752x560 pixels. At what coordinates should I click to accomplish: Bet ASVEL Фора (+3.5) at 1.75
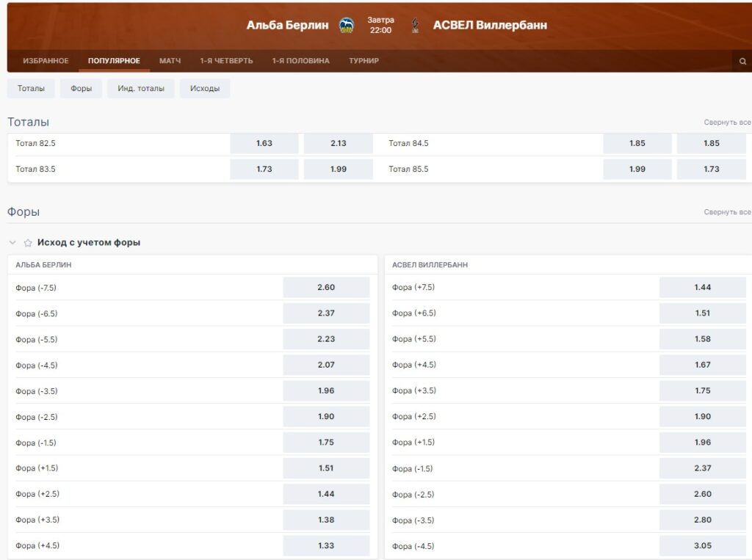703,390
